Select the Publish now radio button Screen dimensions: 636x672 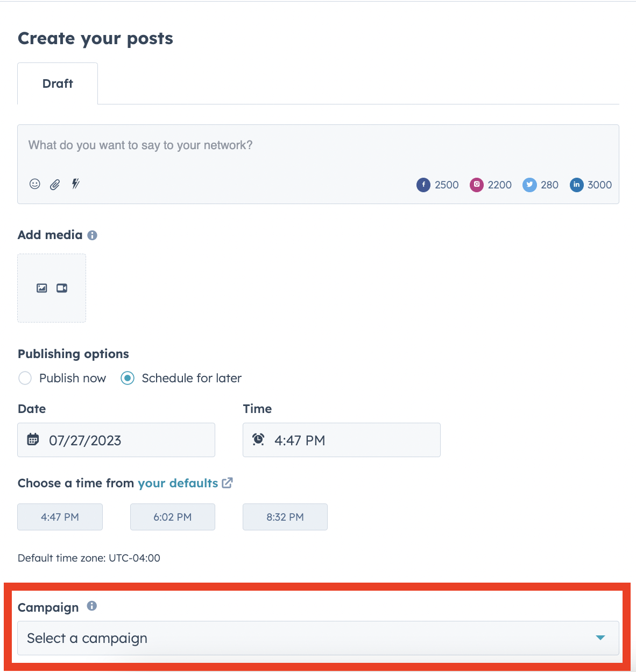pyautogui.click(x=25, y=378)
